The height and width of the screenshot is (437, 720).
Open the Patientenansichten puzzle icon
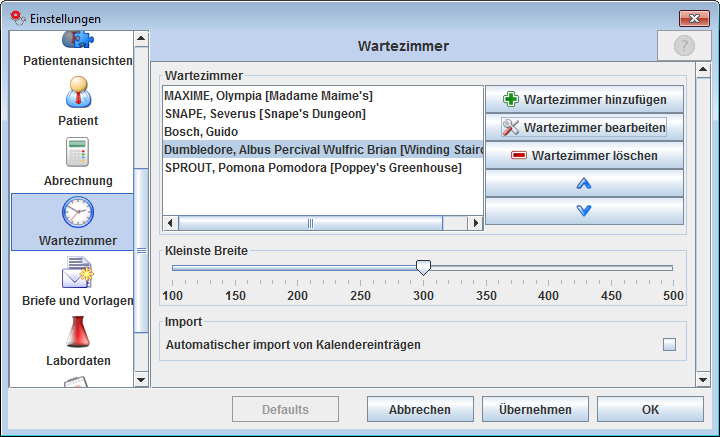tap(78, 40)
